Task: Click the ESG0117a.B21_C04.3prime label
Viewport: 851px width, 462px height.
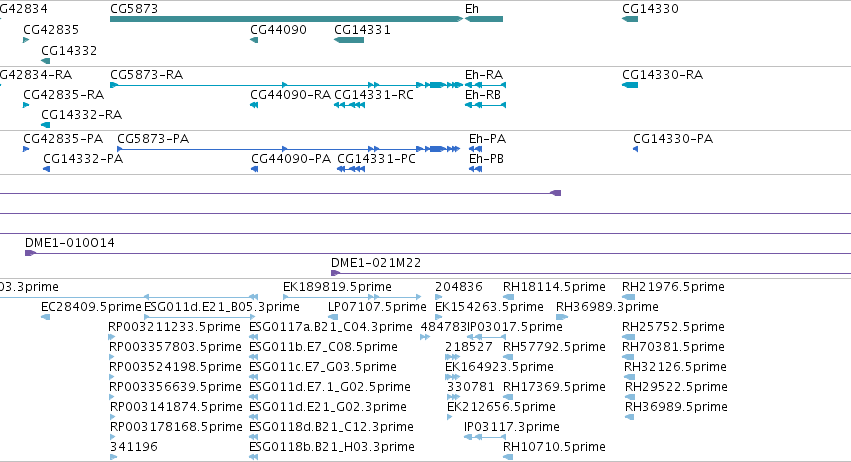Action: pos(331,327)
